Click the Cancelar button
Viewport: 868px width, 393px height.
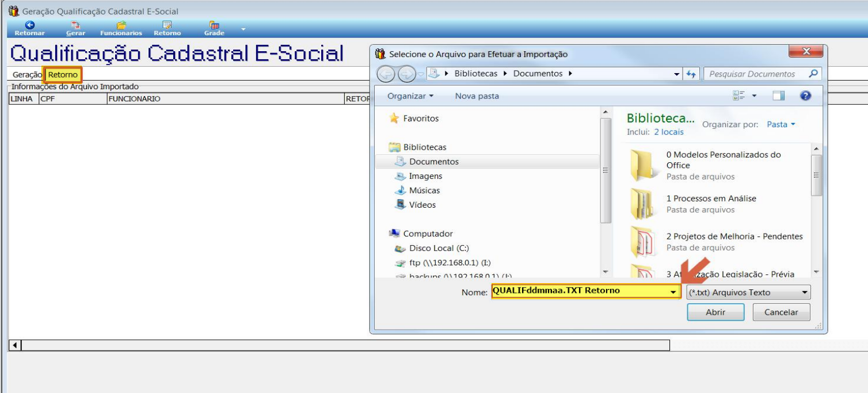click(781, 312)
